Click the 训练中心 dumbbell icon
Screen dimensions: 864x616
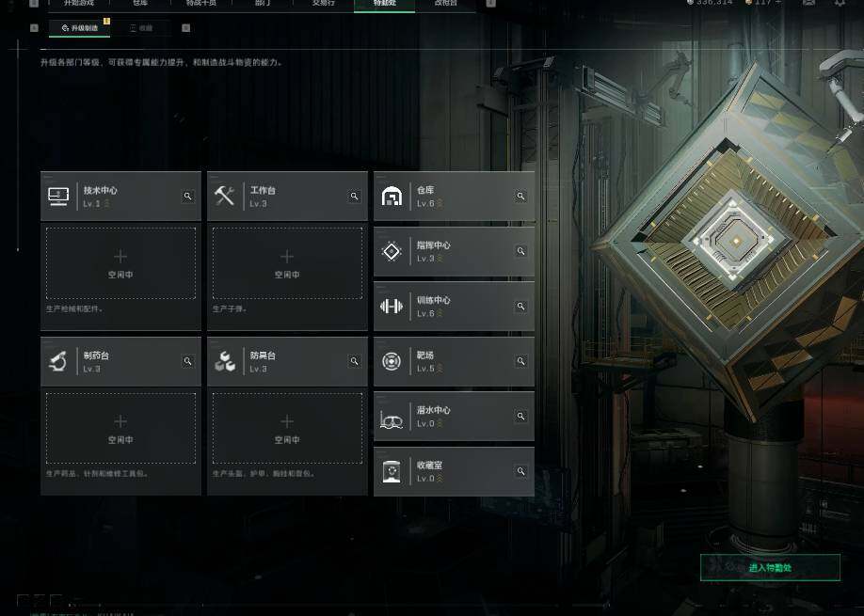tap(392, 306)
